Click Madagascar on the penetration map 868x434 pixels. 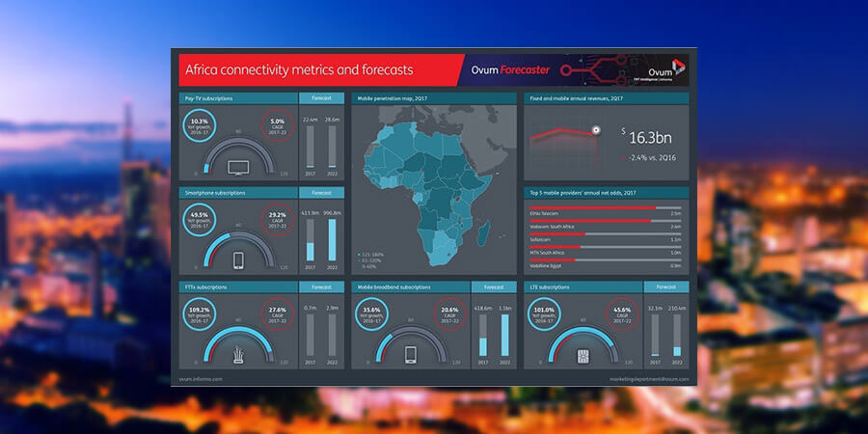point(483,232)
